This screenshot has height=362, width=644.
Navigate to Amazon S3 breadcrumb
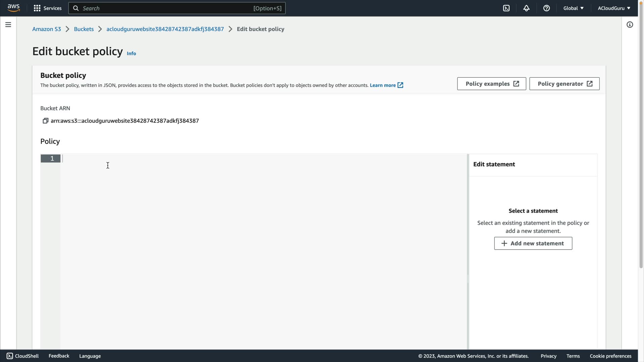[x=47, y=29]
